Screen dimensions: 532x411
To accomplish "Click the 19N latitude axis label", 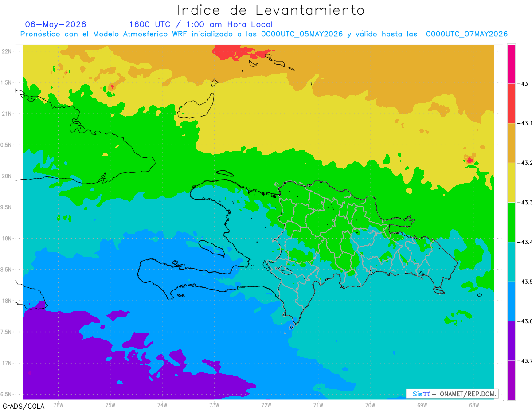I will [8, 238].
